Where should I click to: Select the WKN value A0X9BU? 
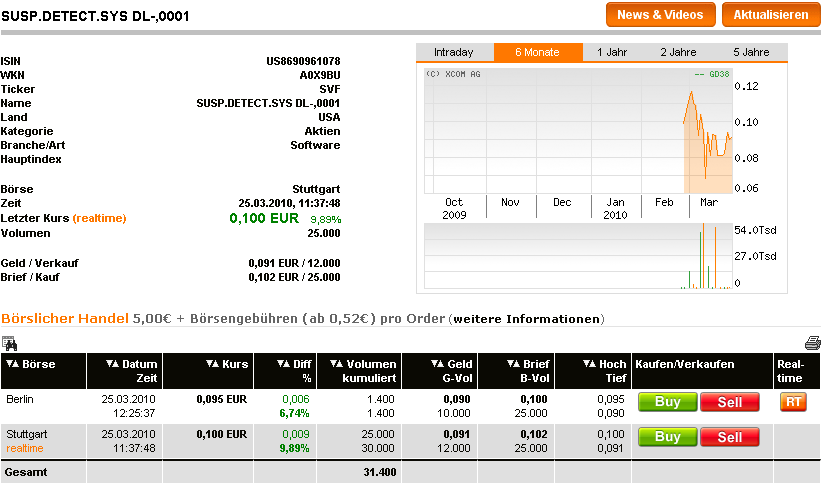coord(320,75)
